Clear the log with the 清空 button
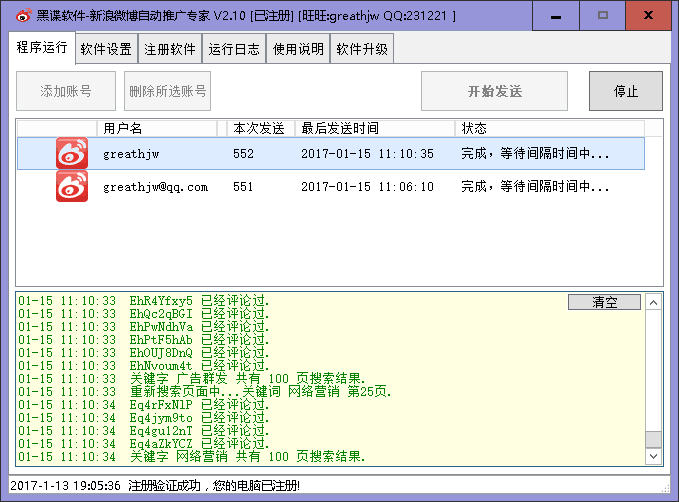 [x=605, y=302]
